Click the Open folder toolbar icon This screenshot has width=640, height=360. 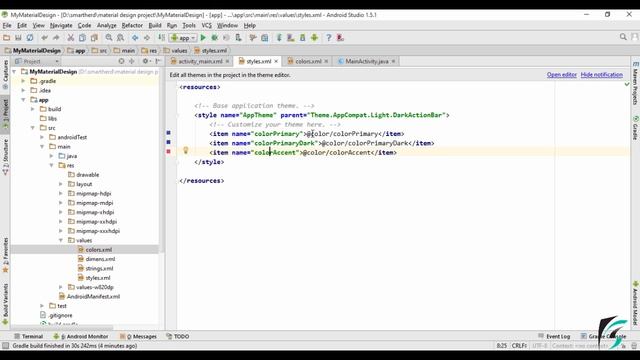coord(6,38)
